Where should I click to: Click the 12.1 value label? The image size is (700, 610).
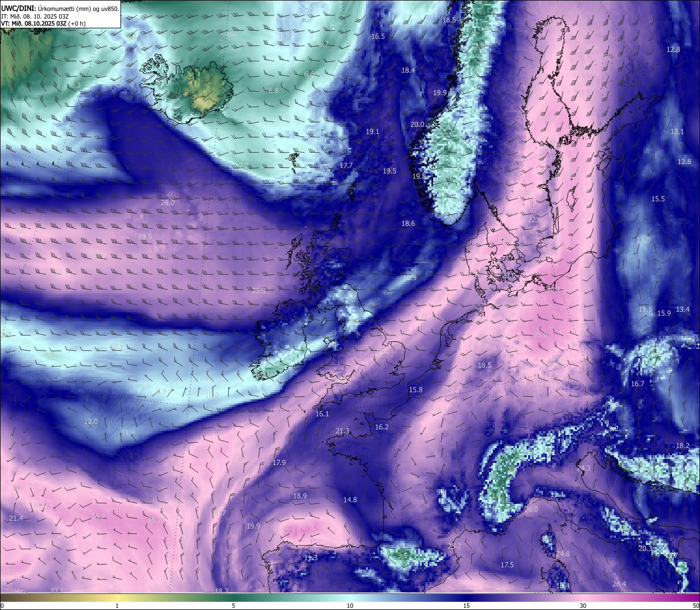pos(677,131)
